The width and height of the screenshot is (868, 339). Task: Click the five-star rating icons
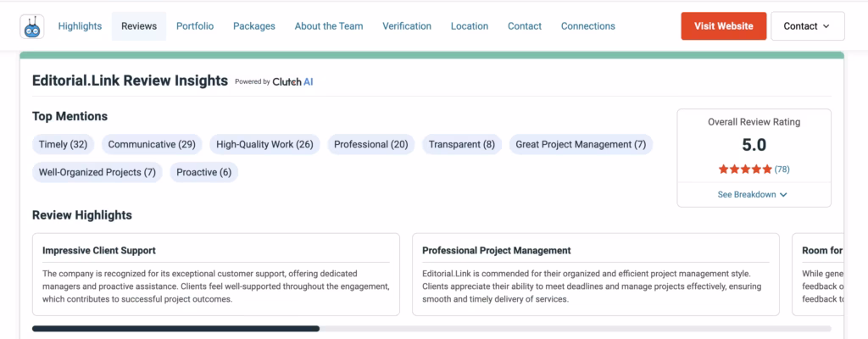[744, 169]
